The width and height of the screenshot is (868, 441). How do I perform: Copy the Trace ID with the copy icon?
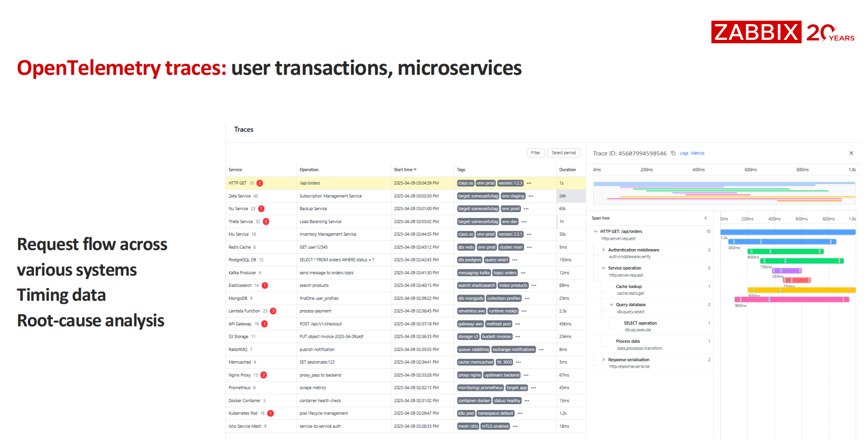[x=673, y=153]
